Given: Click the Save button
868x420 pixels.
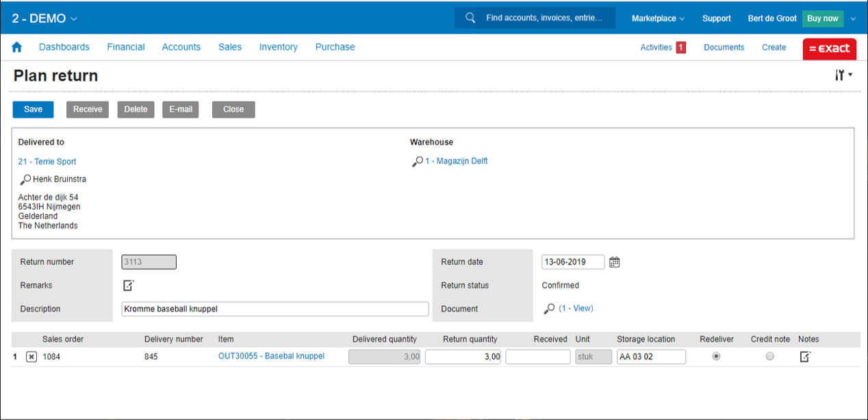Looking at the screenshot, I should coord(33,110).
